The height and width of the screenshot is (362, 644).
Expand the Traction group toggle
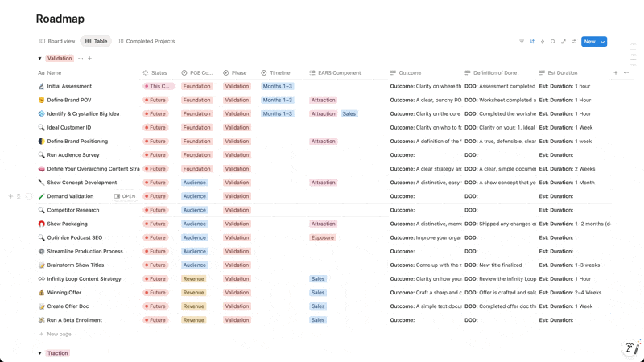39,353
